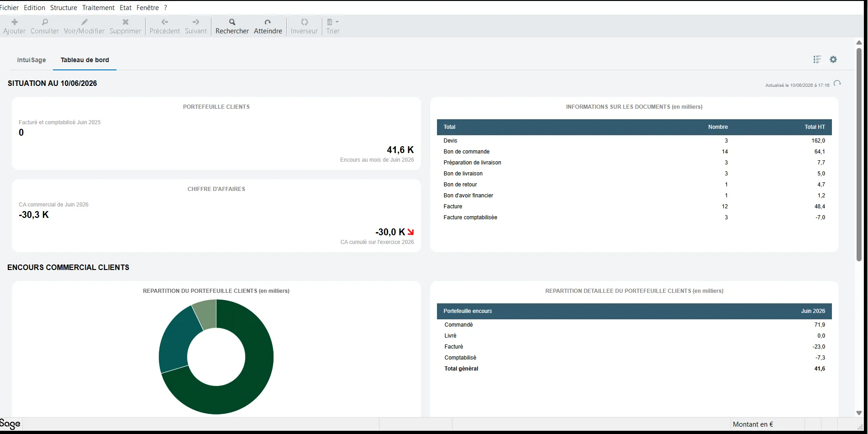The height and width of the screenshot is (434, 868).
Task: Click the Rechercher search icon
Action: (x=232, y=22)
